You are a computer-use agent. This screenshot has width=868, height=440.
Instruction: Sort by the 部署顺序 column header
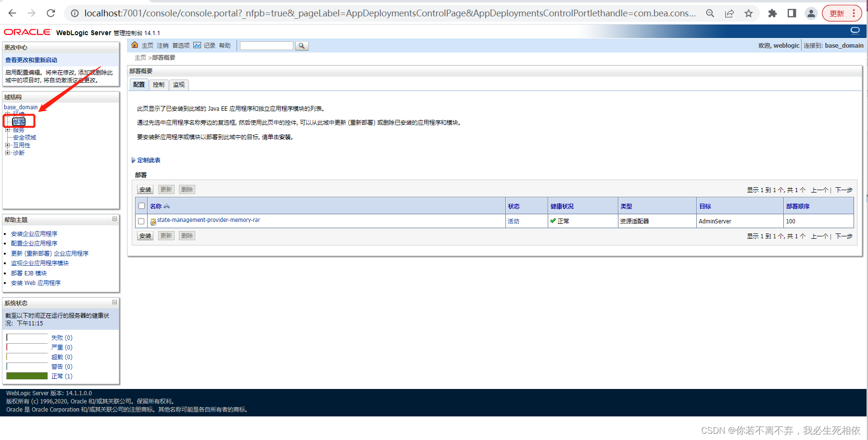798,207
